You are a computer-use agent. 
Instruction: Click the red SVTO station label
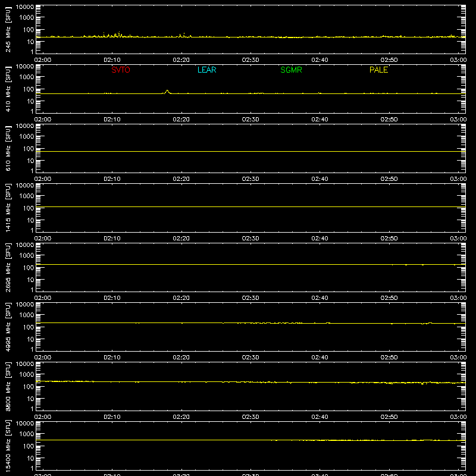121,70
